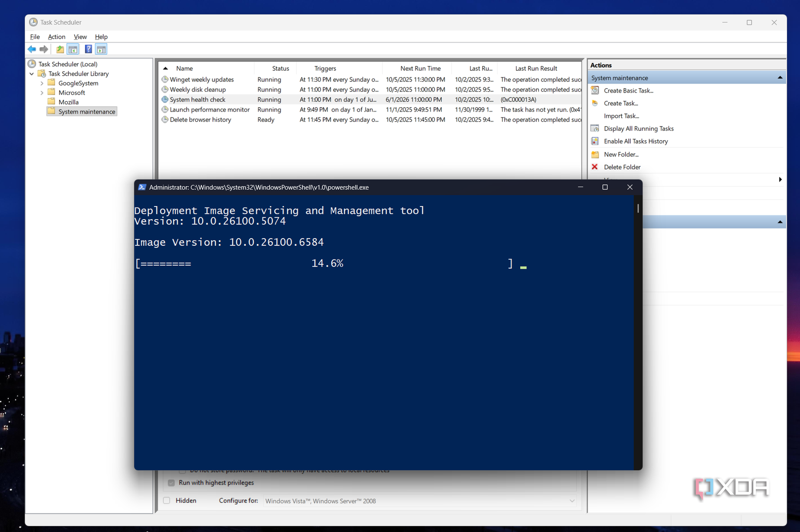Check the Hidden checkbox

point(166,500)
